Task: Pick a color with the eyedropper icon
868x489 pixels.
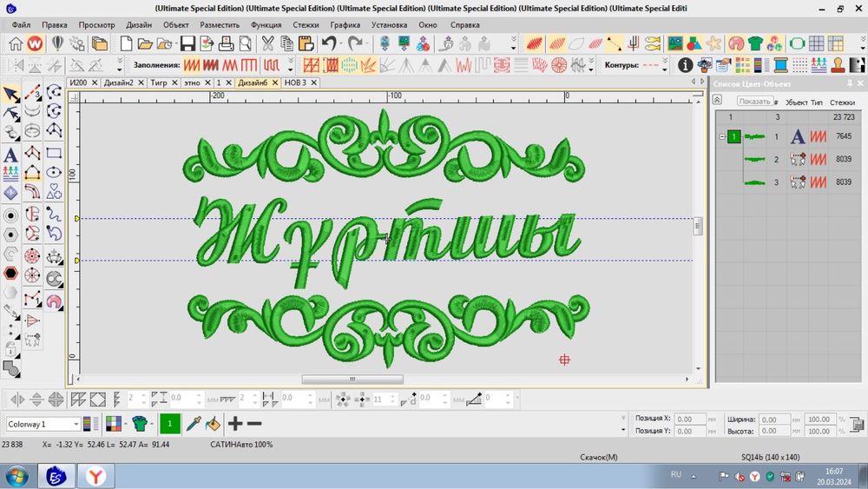Action: pyautogui.click(x=193, y=424)
